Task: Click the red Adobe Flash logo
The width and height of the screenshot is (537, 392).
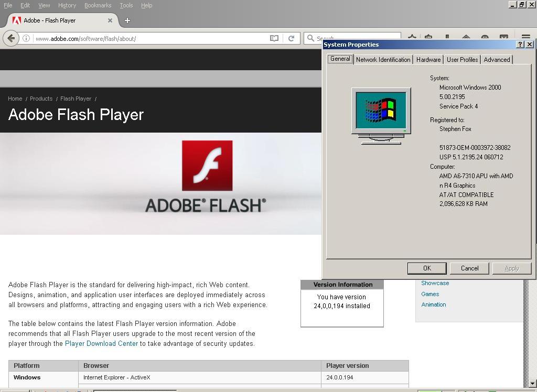Action: (207, 166)
